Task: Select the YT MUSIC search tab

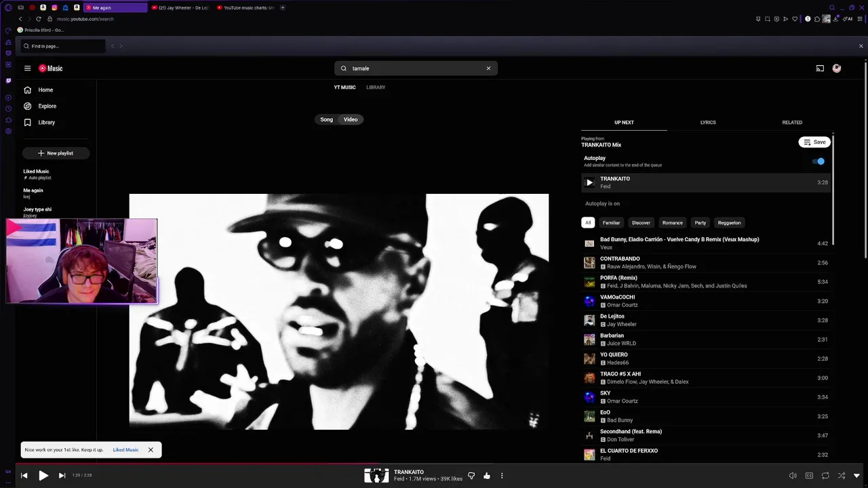Action: (344, 87)
